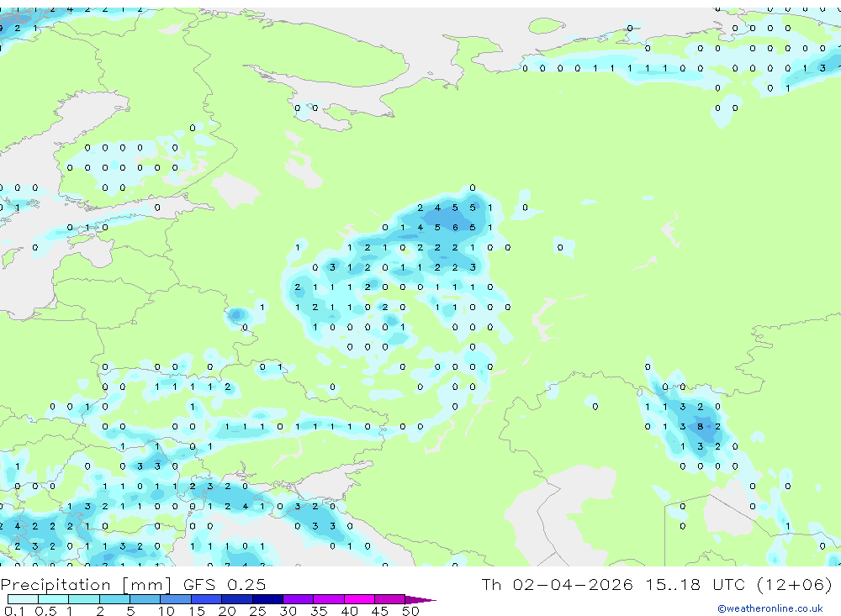Click the legend label '20'
The image size is (841, 616).
coord(227,611)
